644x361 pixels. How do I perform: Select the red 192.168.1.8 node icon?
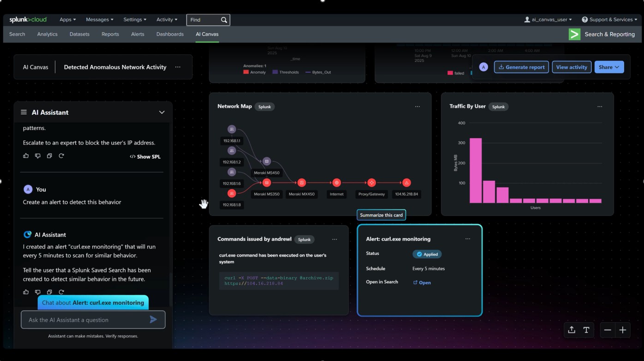coord(232,193)
